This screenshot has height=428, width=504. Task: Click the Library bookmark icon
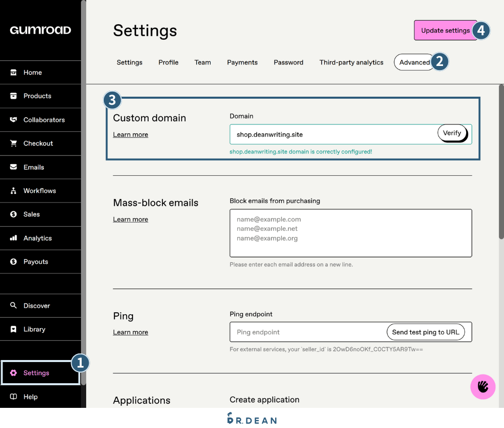tap(14, 329)
